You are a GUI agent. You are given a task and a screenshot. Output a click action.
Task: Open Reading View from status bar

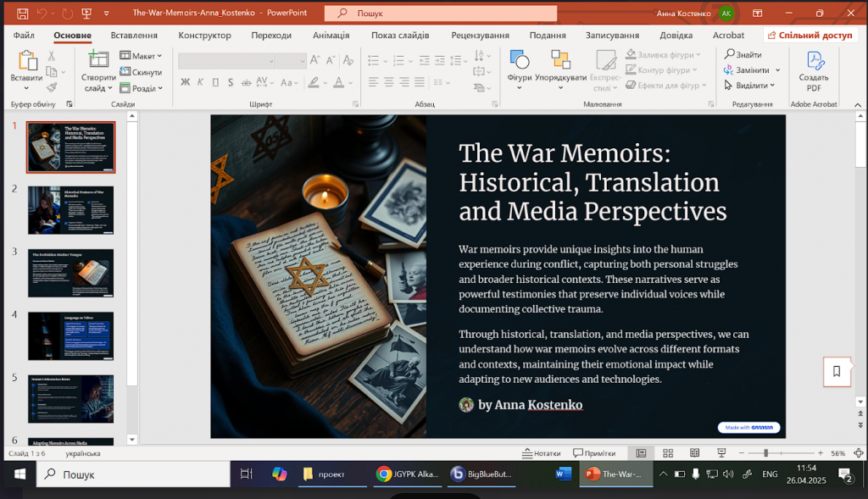coord(695,453)
